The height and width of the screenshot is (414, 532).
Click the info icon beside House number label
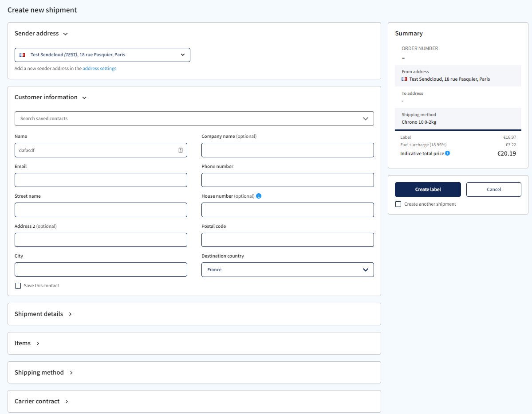tap(259, 195)
